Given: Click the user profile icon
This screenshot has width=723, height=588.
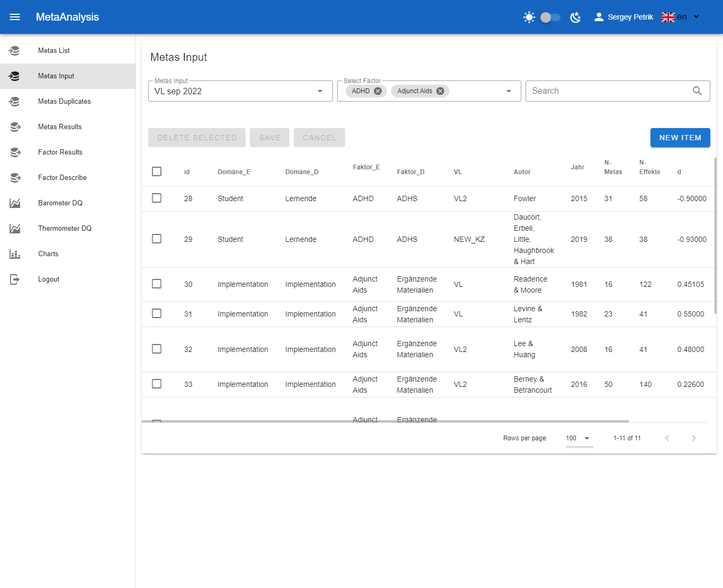Looking at the screenshot, I should tap(599, 17).
